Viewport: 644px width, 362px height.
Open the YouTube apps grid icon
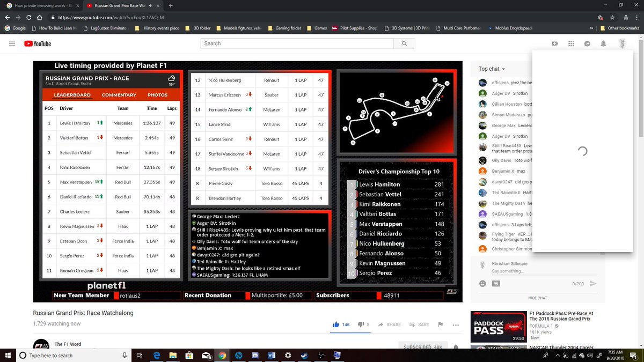571,43
